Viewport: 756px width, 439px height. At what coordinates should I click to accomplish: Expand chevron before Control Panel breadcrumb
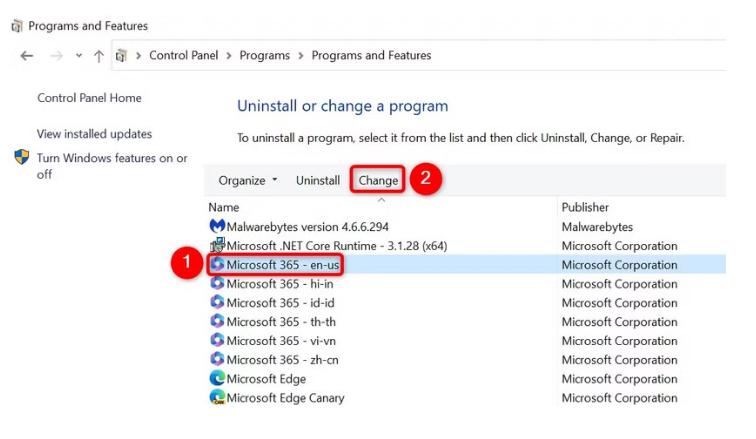(x=138, y=56)
